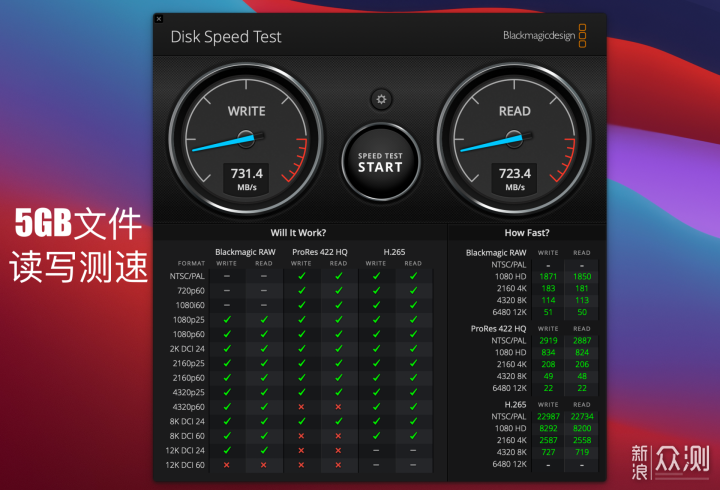Click H.265 NTSC/PAL read value 22734
The image size is (720, 490).
(582, 417)
